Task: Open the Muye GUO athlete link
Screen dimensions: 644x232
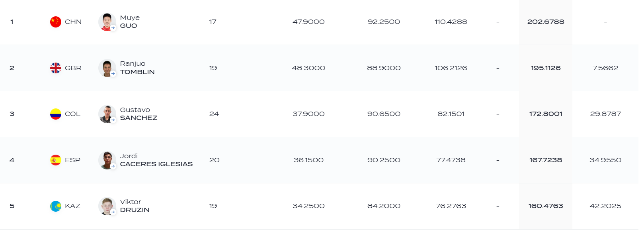Action: click(130, 22)
